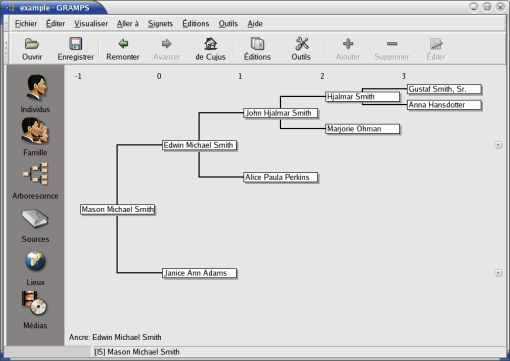The width and height of the screenshot is (510, 361).
Task: Click the Ouvrir toolbar icon
Action: [x=32, y=49]
